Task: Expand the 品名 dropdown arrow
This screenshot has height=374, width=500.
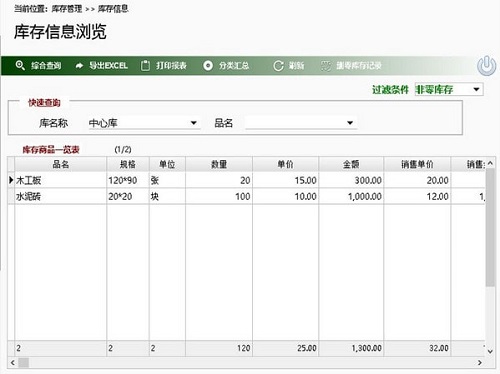Action: [x=350, y=123]
